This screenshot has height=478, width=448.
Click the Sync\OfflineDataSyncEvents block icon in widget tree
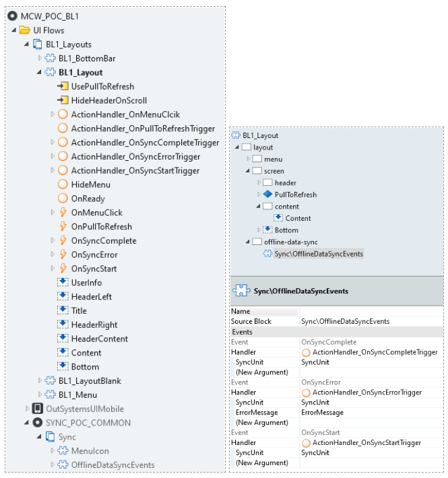(267, 254)
